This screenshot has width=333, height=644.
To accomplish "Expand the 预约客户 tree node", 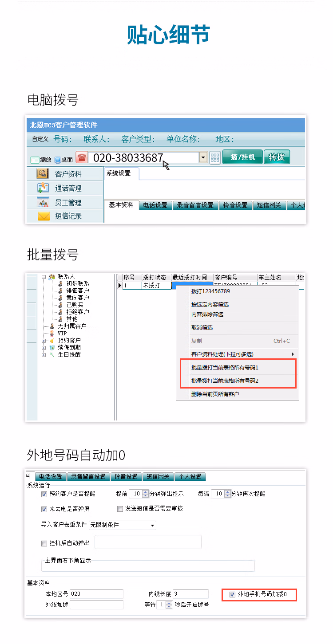I will point(44,341).
